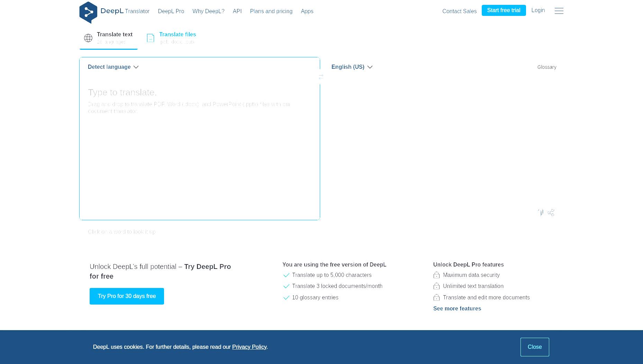Click the document icon for Translate files
Image resolution: width=643 pixels, height=364 pixels.
(x=151, y=38)
